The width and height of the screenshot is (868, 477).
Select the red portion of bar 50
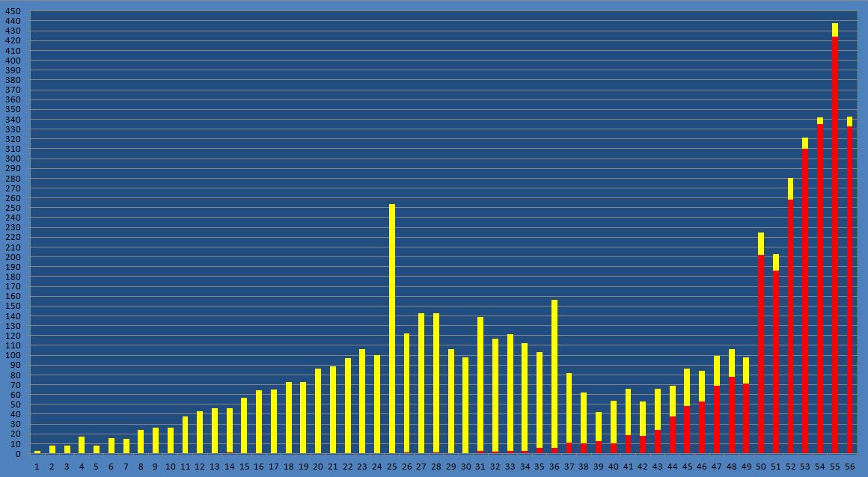coord(761,354)
